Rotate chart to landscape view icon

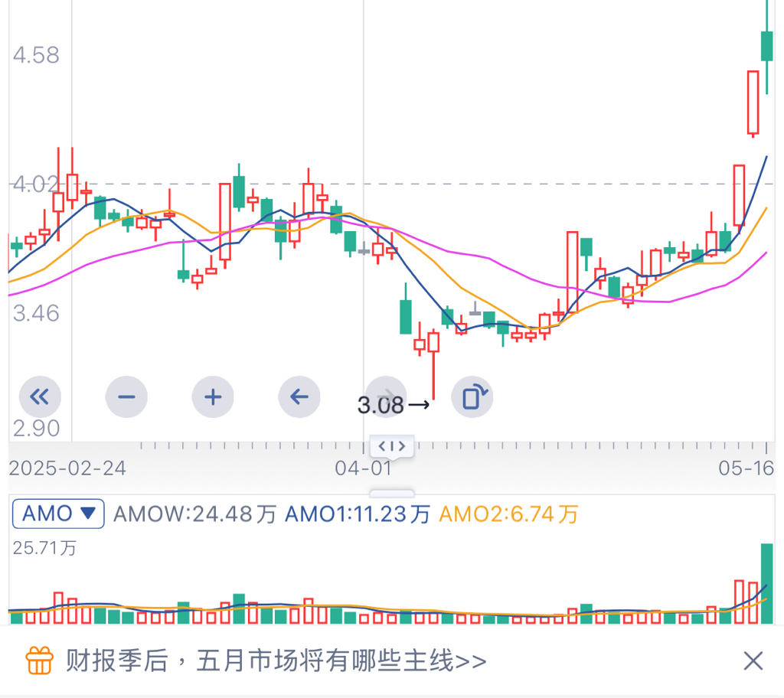(472, 397)
